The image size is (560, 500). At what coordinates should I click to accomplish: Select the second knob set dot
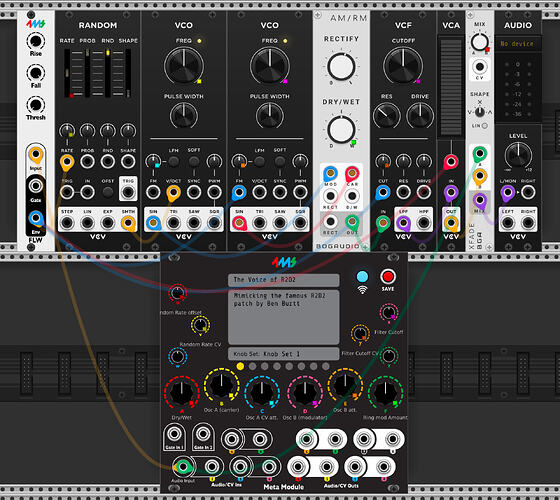(252, 366)
